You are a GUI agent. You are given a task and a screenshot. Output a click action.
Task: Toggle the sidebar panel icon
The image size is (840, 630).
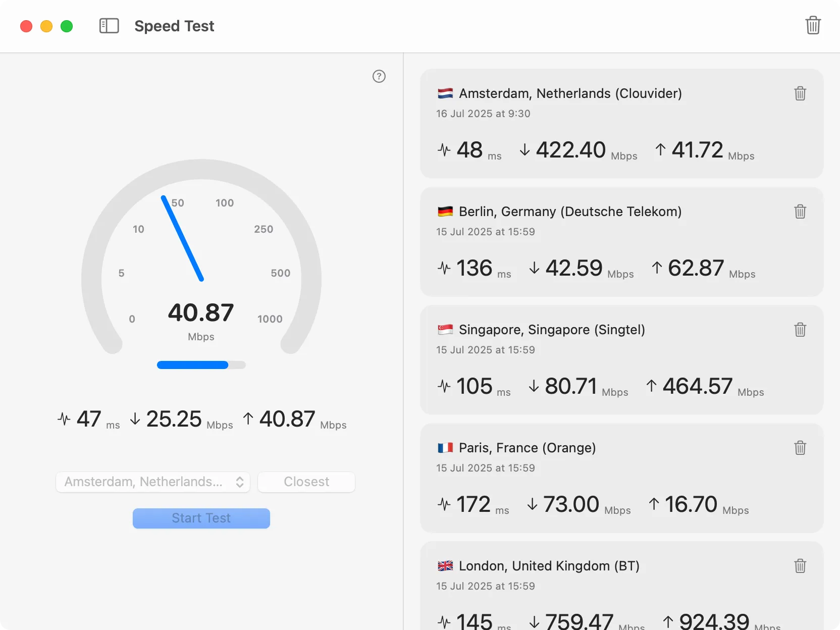109,26
